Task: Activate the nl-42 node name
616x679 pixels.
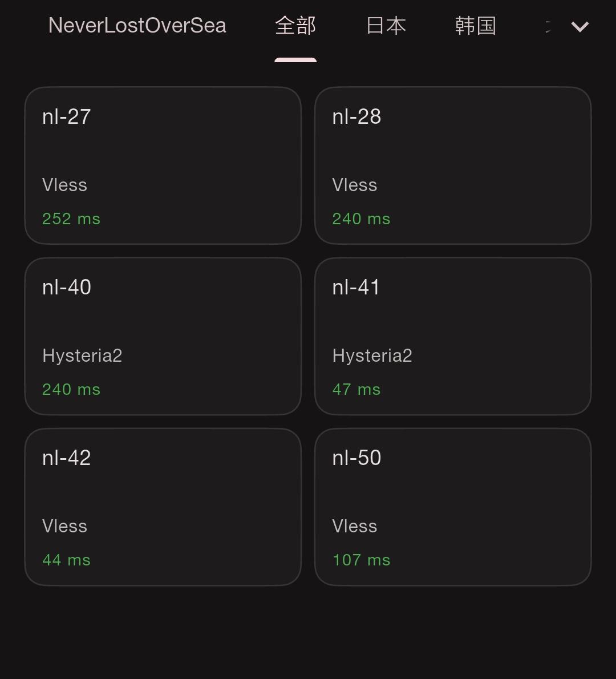Action: click(67, 458)
